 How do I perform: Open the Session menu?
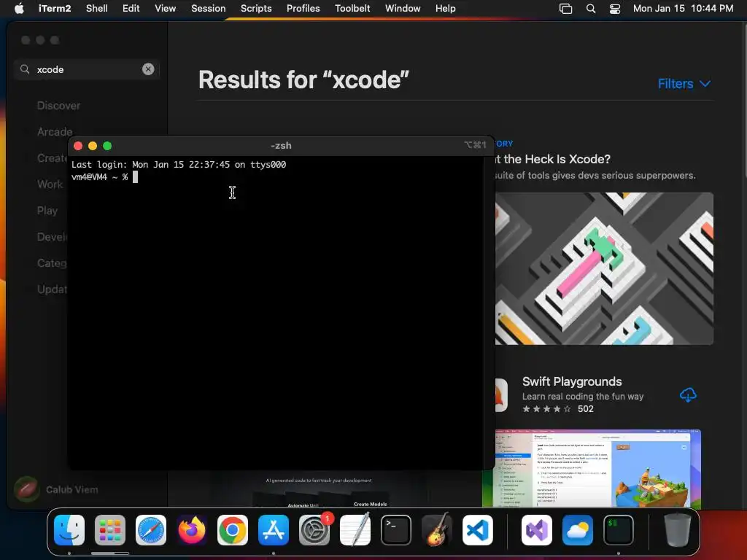[208, 8]
